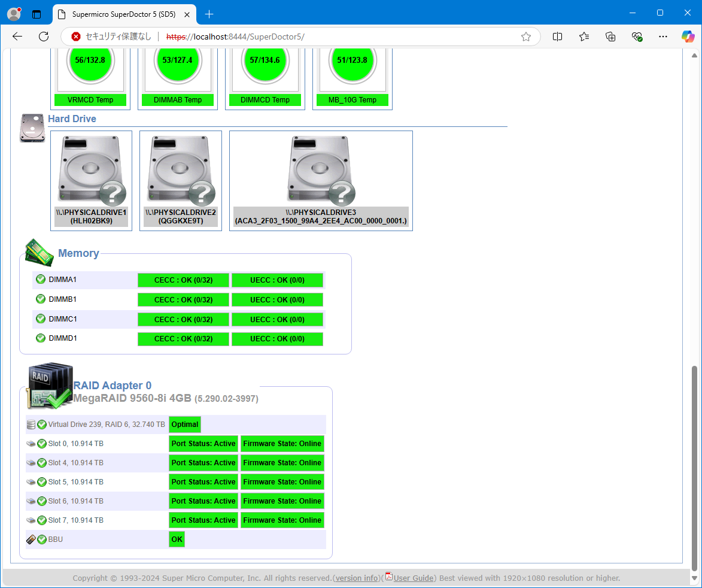The width and height of the screenshot is (702, 588).
Task: Click Slot 5 Port Status: Active
Action: point(203,482)
